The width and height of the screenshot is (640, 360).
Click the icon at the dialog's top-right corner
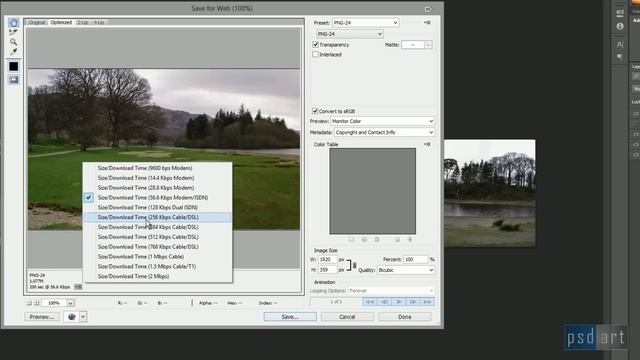pos(428,9)
